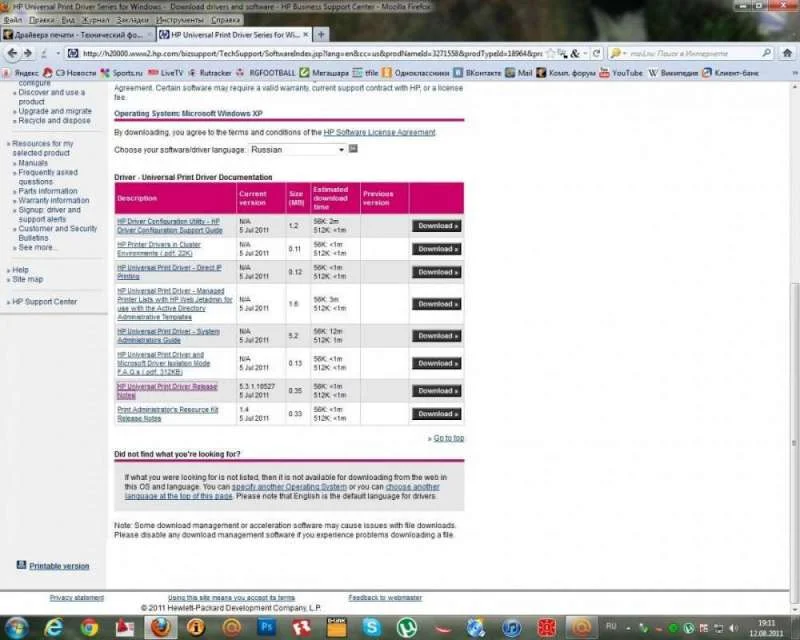Open the specify another Operating System link
This screenshot has width=800, height=640.
[x=289, y=487]
